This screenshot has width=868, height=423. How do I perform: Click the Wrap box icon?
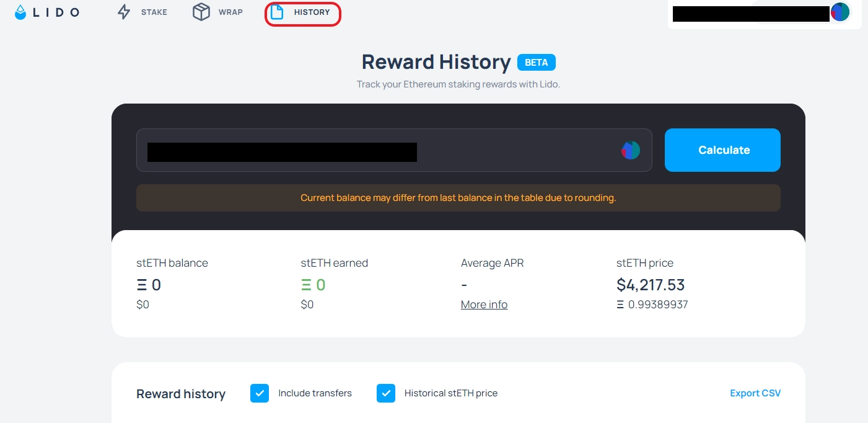pyautogui.click(x=201, y=12)
